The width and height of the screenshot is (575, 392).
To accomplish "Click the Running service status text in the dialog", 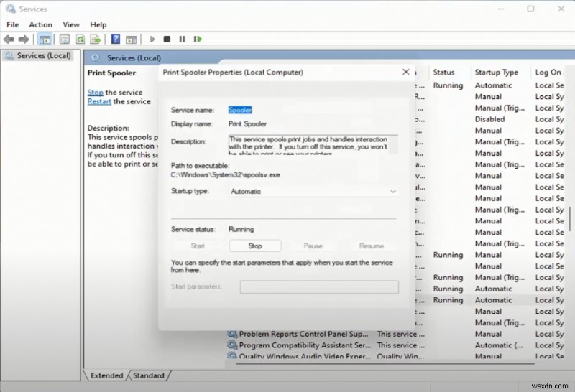I will click(241, 229).
